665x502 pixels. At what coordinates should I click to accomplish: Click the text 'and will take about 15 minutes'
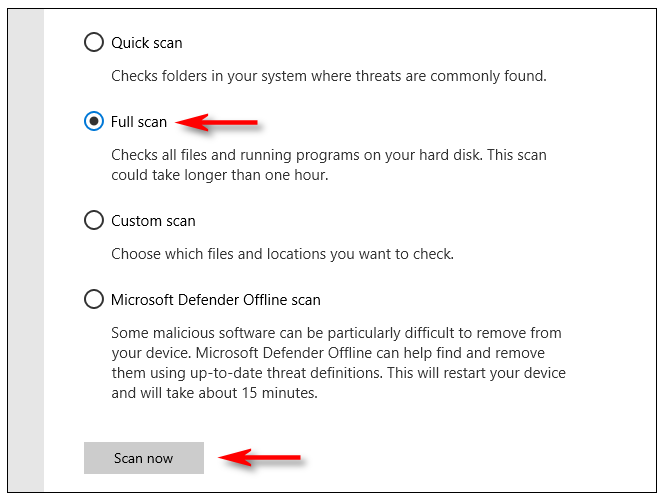(x=214, y=393)
